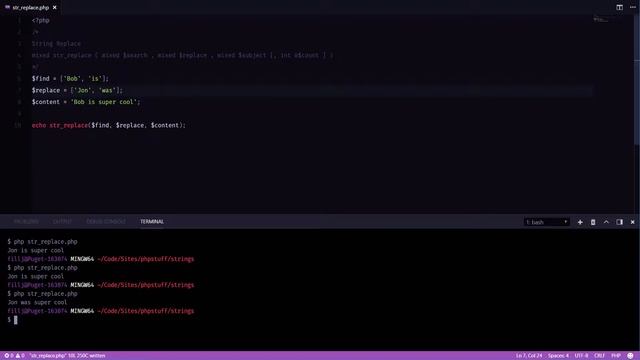Open the '1: bash' terminal dropdown

(x=547, y=222)
